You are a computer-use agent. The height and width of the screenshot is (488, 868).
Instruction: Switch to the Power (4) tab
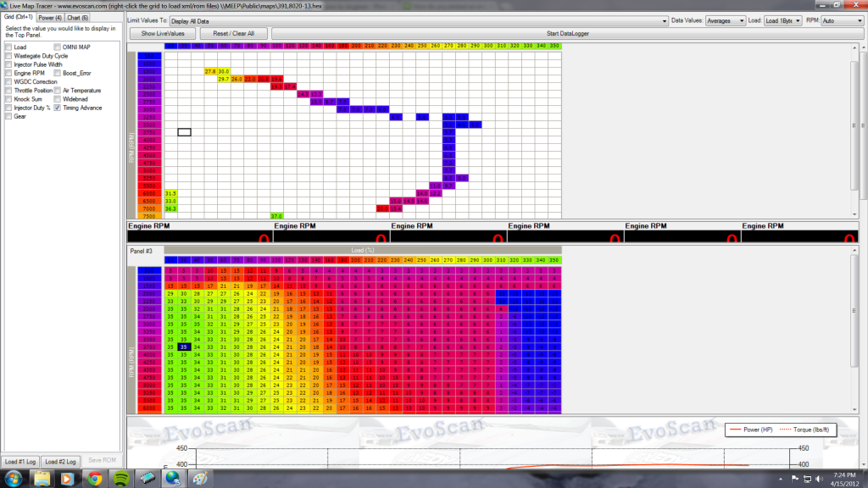[50, 18]
